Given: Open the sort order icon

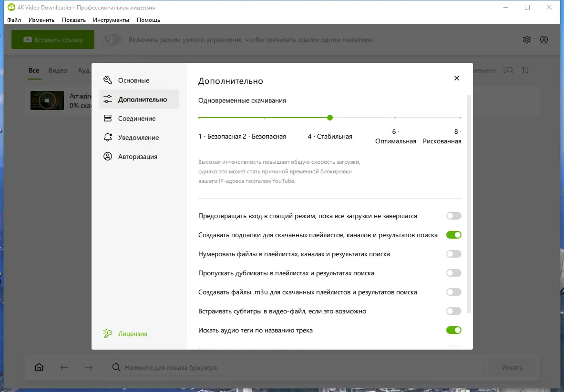Looking at the screenshot, I should [525, 70].
